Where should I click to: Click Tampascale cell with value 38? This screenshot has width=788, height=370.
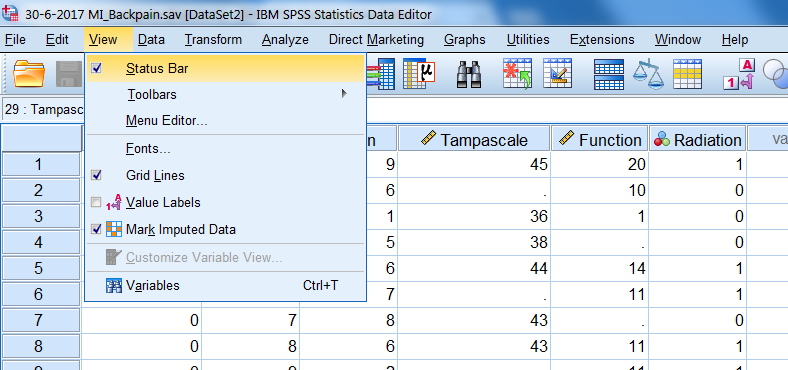pos(474,243)
